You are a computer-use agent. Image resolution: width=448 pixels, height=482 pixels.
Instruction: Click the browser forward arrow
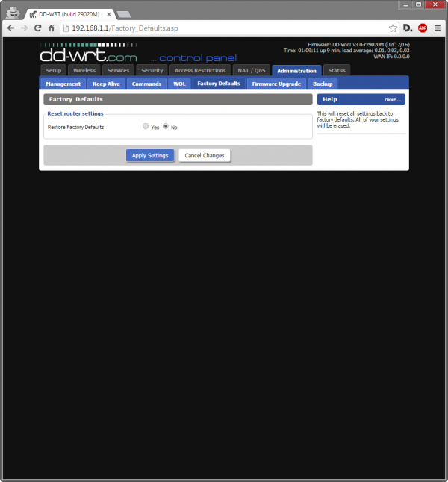tap(24, 28)
